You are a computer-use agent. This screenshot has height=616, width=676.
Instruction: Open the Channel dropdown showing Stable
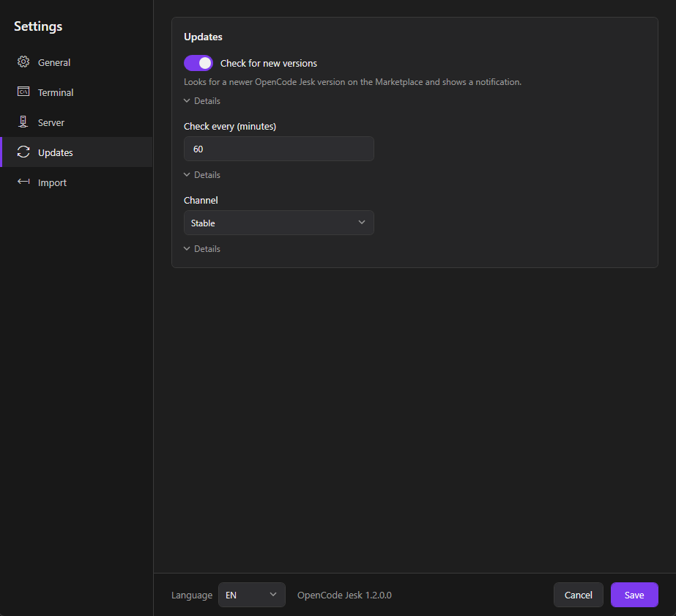(279, 223)
